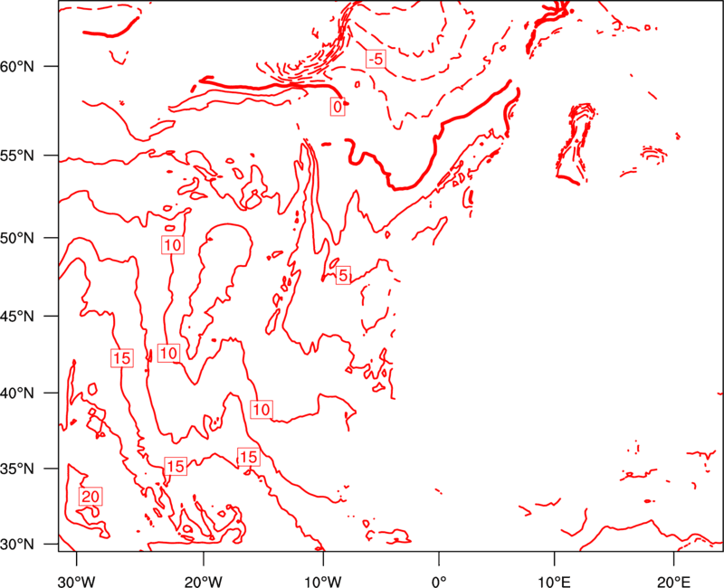Screen dimensions: 724x588
Task: Select the boxed 5 contour label
Action: pos(343,276)
